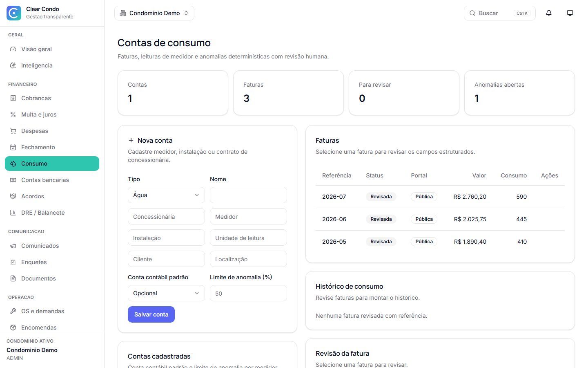588x368 pixels.
Task: Click the Acordos handshake icon
Action: (x=13, y=196)
